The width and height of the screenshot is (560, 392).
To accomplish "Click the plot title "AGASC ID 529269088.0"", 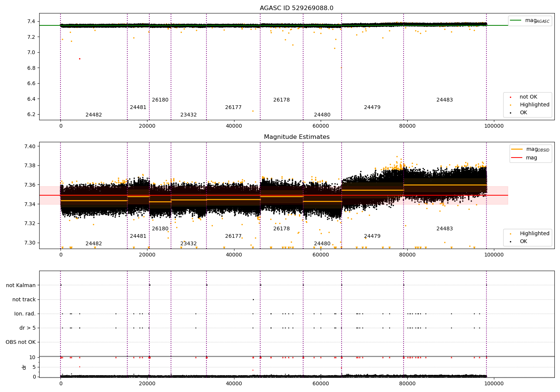I will pos(296,8).
